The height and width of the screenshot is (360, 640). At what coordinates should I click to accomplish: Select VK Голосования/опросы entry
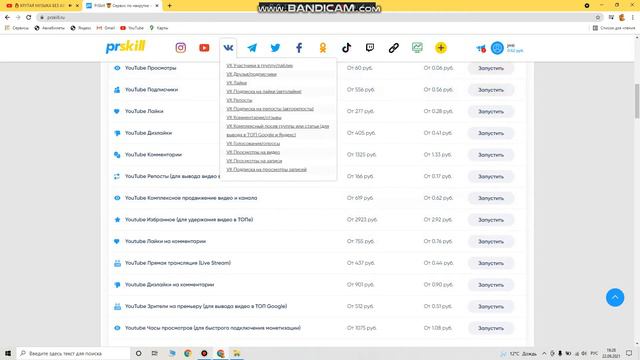pyautogui.click(x=253, y=144)
